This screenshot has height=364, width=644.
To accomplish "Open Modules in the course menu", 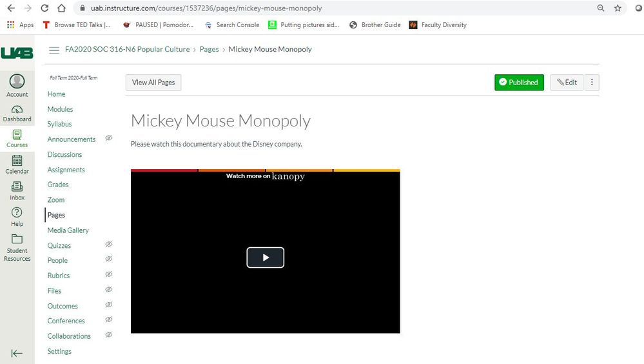I will (x=60, y=109).
